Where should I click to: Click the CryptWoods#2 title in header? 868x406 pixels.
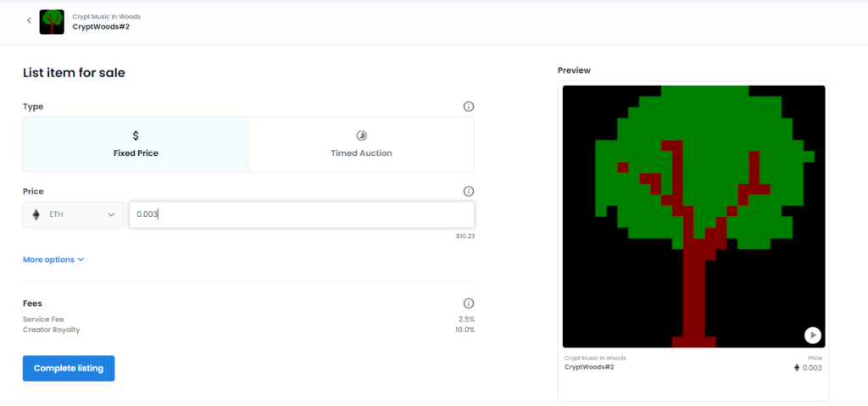coord(101,26)
